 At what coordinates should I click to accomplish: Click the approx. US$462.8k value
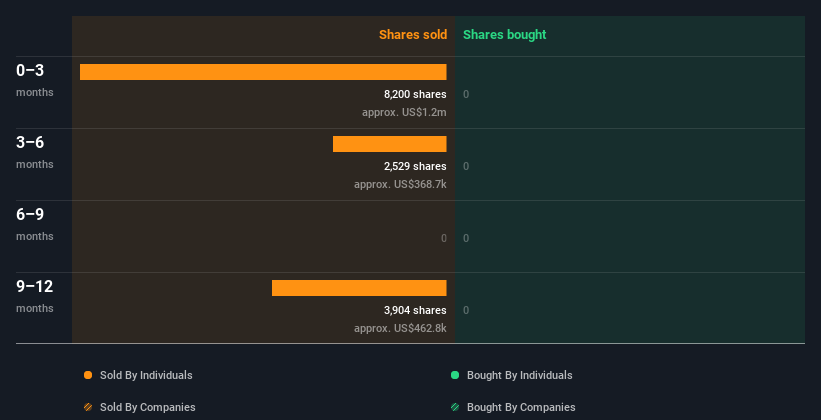click(400, 328)
